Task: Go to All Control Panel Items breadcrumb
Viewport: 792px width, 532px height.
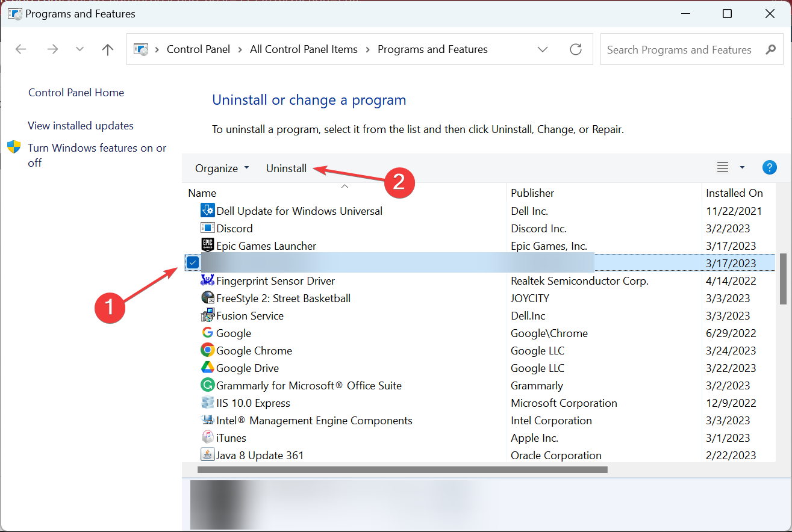Action: 304,49
